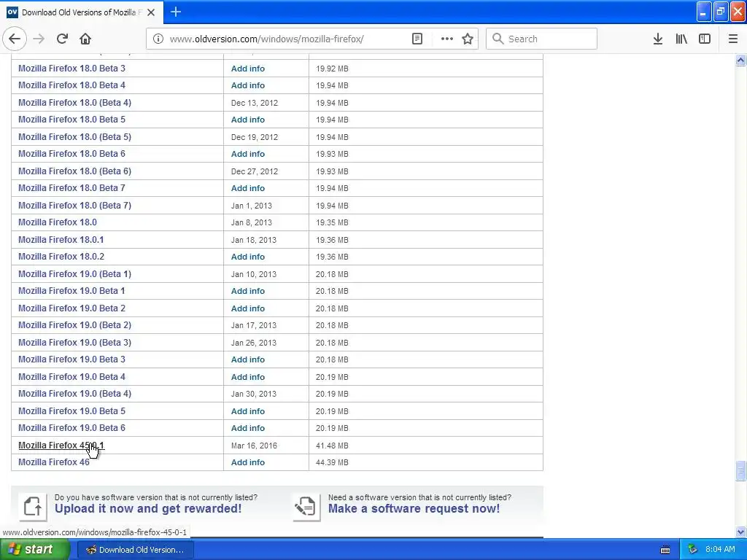The height and width of the screenshot is (560, 747).
Task: Reload the current page
Action: point(63,39)
